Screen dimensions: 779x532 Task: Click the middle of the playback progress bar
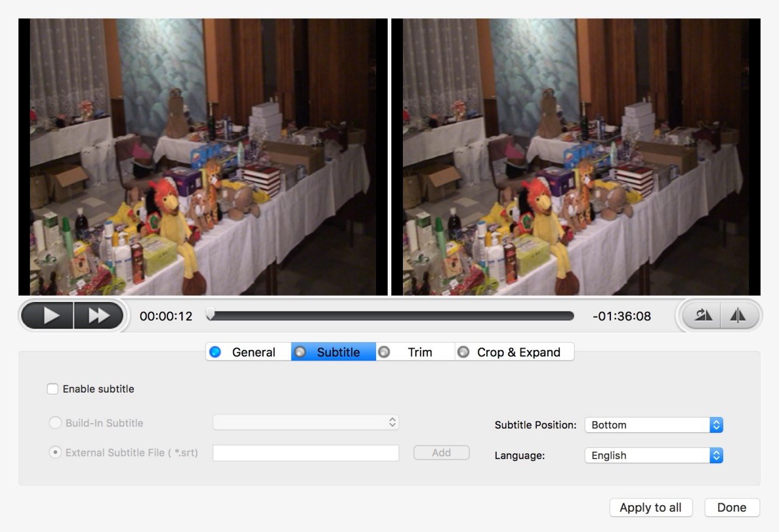pyautogui.click(x=390, y=316)
